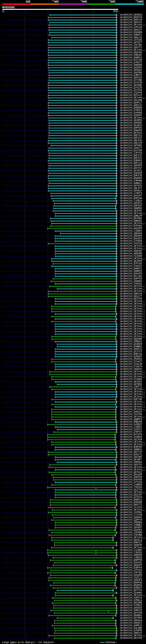Select the UniRef100_Q1EPE8 label

tap(131, 67)
